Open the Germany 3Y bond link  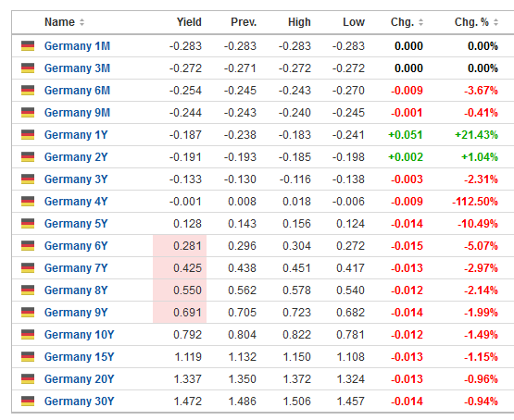point(76,179)
